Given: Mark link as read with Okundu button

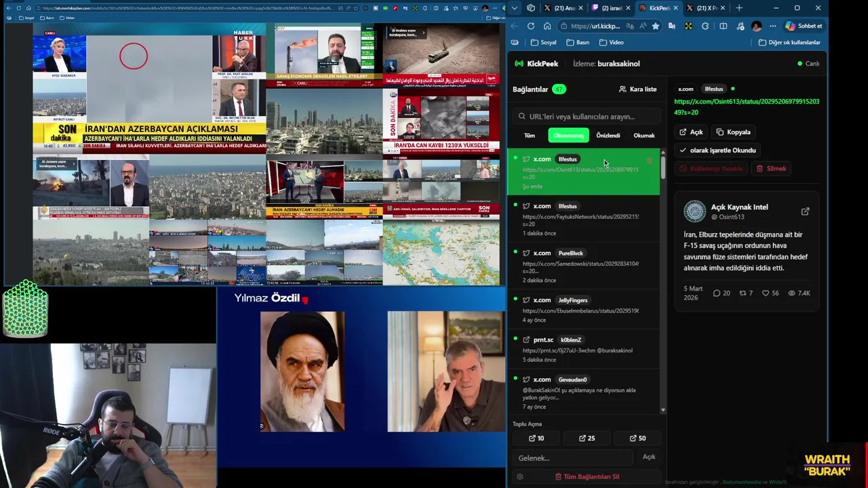Looking at the screenshot, I should (x=717, y=150).
